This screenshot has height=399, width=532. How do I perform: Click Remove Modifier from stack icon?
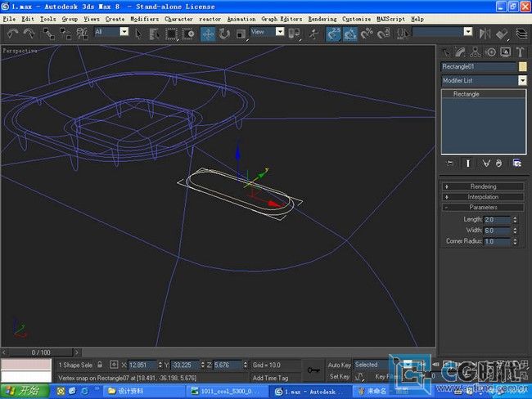498,164
